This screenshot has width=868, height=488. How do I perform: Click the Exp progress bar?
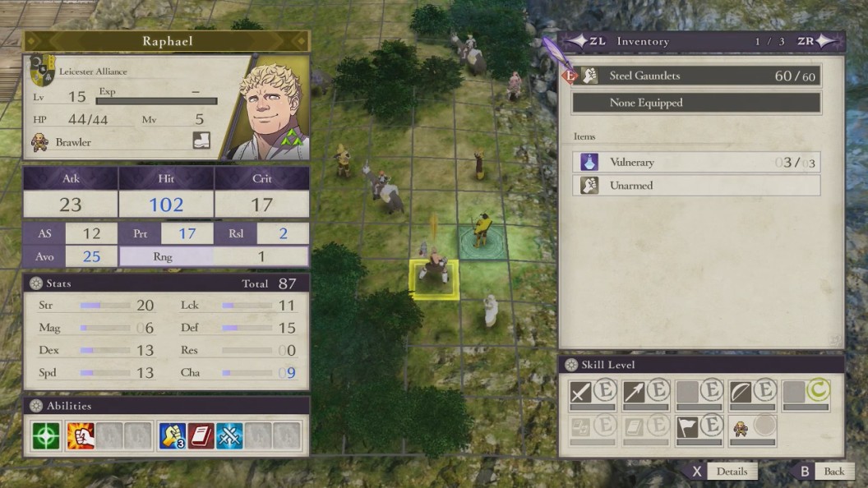point(157,101)
